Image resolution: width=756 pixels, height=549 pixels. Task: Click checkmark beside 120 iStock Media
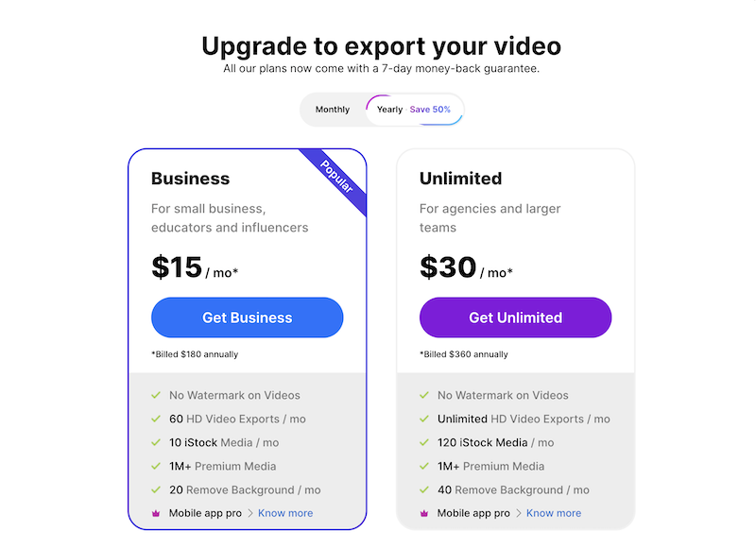423,442
